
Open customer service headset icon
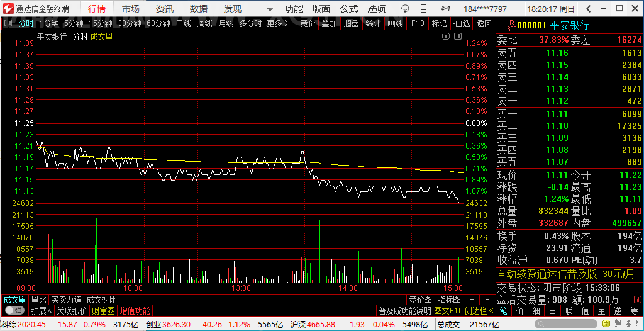point(405,9)
